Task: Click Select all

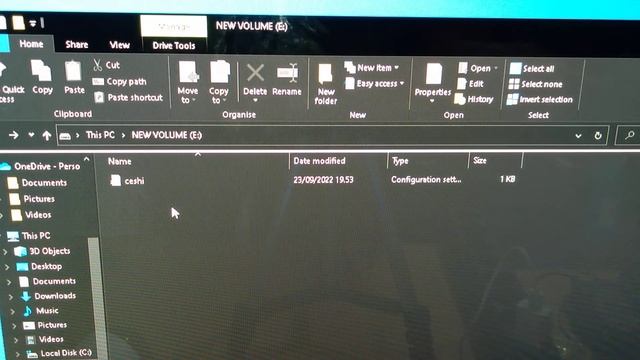Action: click(532, 69)
